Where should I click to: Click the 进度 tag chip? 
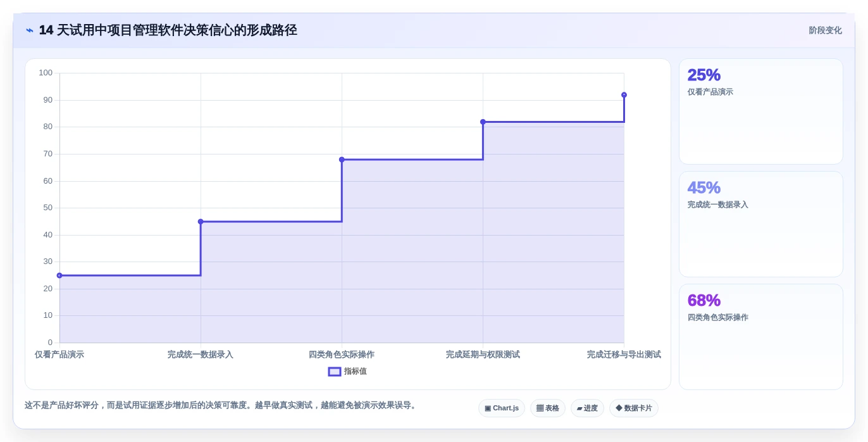point(587,408)
